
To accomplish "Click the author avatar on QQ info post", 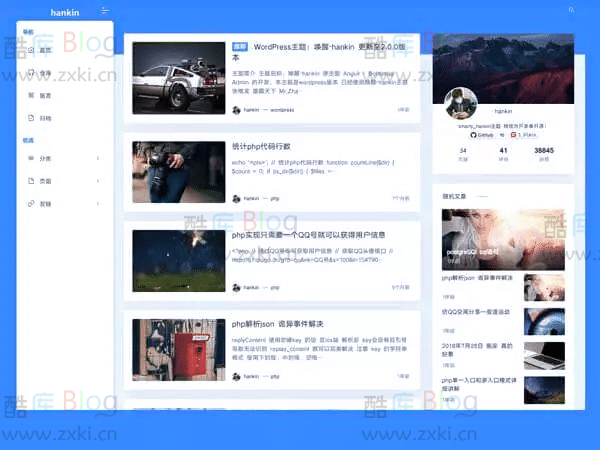I will pyautogui.click(x=236, y=287).
